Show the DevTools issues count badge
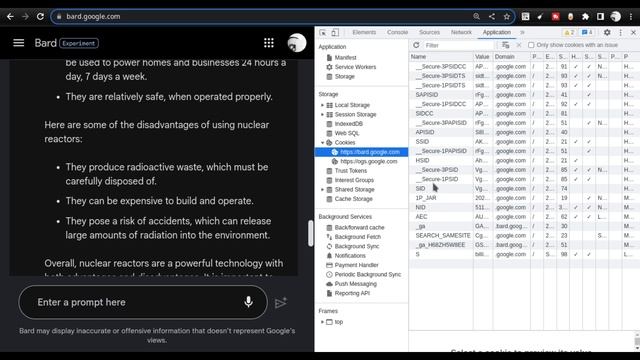 pos(587,32)
